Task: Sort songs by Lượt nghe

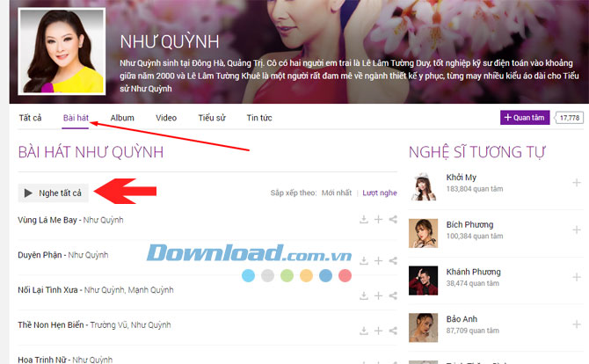Action: pos(380,193)
